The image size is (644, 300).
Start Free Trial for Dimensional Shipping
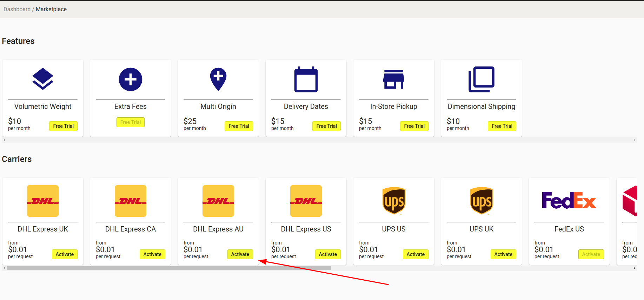pyautogui.click(x=502, y=126)
